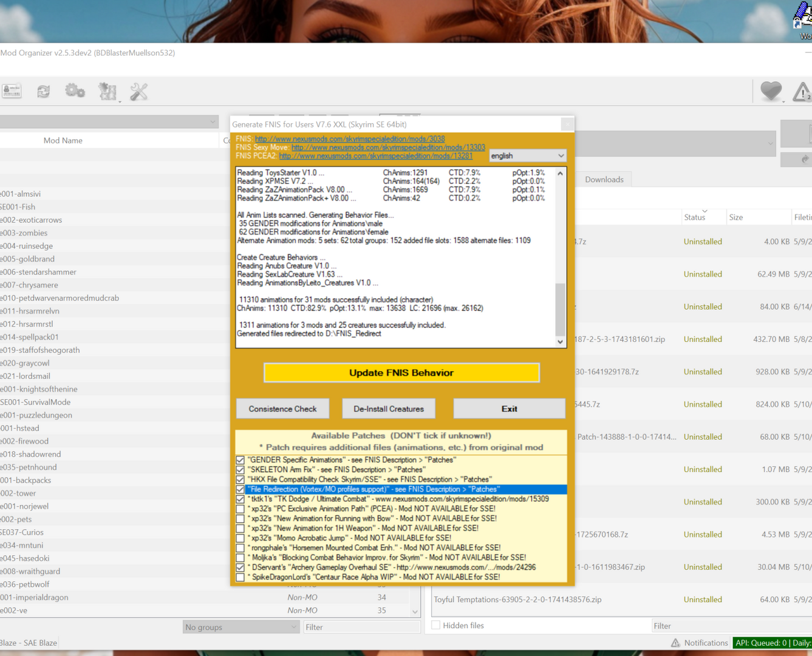This screenshot has width=812, height=656.
Task: Open the executable selector dropdown at right
Action: (674, 144)
